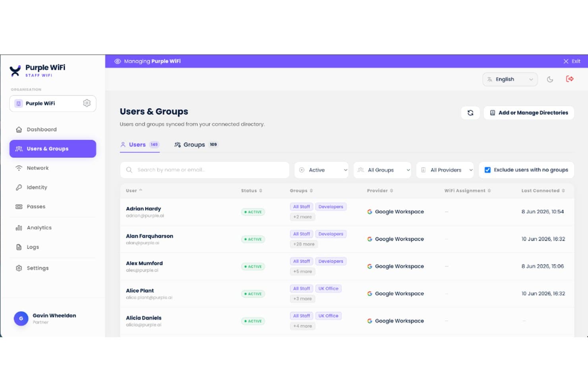Click user name Alicia Daniels
Image resolution: width=588 pixels, height=392 pixels.
(x=143, y=318)
